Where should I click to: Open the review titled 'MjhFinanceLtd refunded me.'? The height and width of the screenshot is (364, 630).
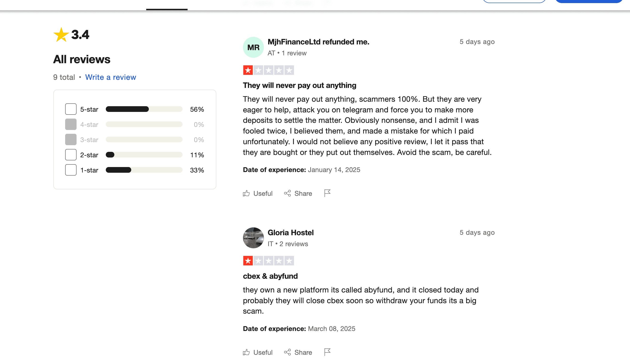(318, 42)
